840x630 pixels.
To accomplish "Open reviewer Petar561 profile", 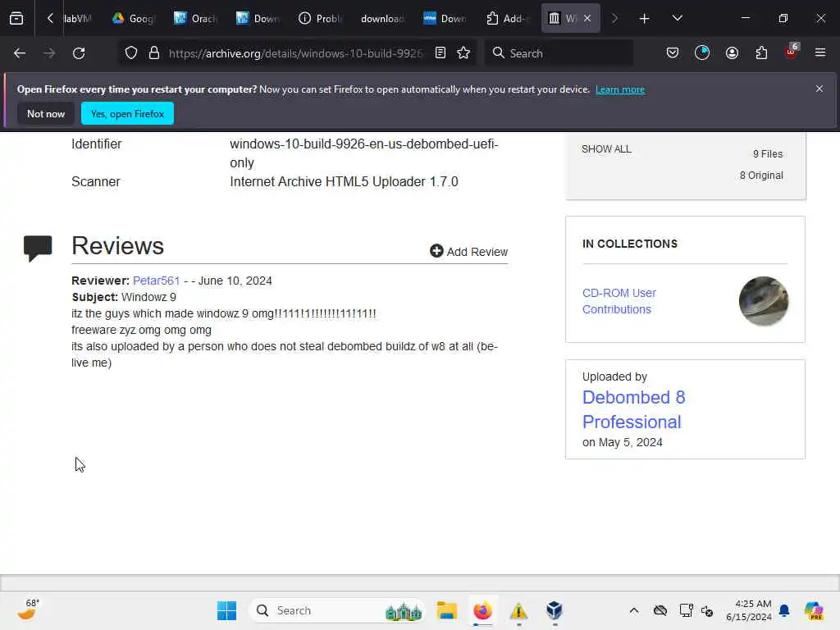I will click(x=157, y=281).
